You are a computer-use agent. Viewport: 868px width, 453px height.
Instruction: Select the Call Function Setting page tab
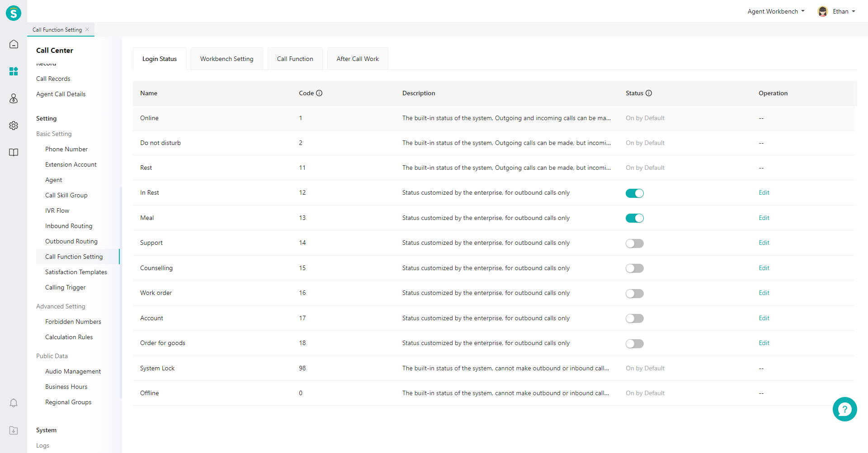pyautogui.click(x=57, y=29)
